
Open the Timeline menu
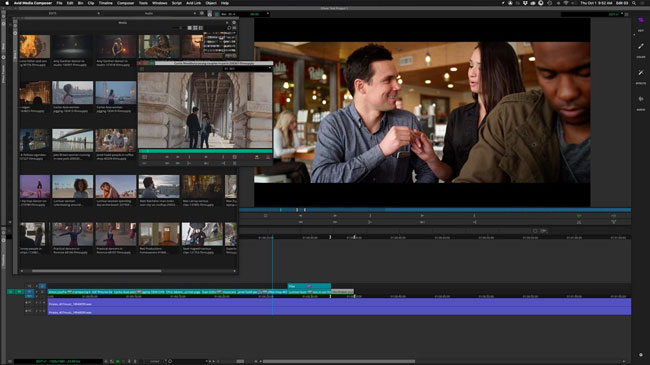105,3
